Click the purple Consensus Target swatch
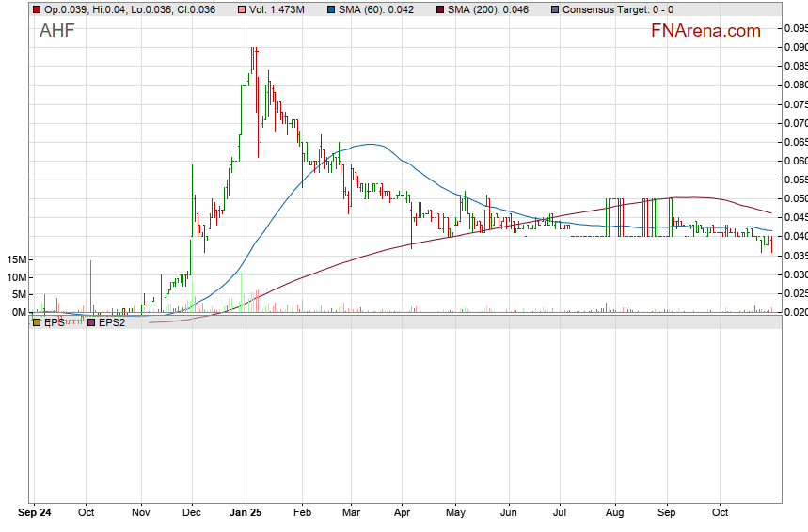808x532 pixels. click(x=554, y=9)
